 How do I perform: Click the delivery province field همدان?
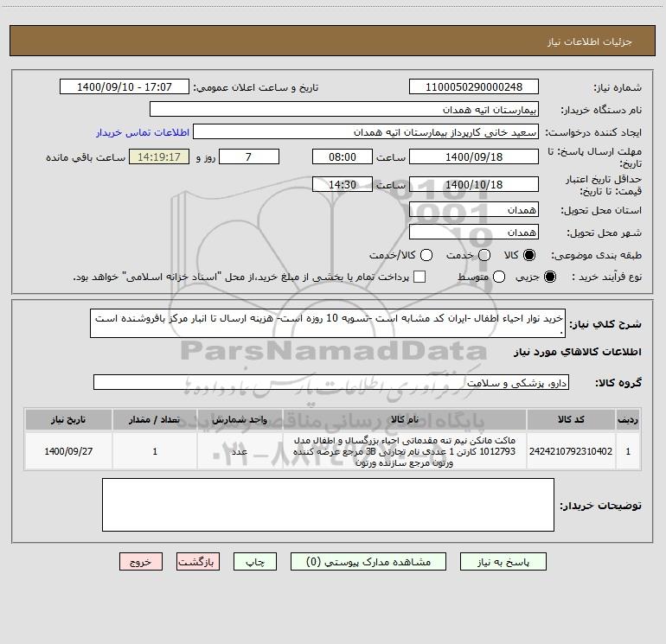tap(474, 210)
